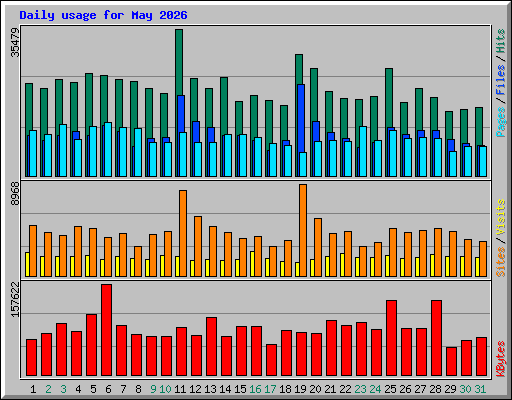The width and height of the screenshot is (512, 400).
Task: Select day 11 on the date axis
Action: [180, 389]
